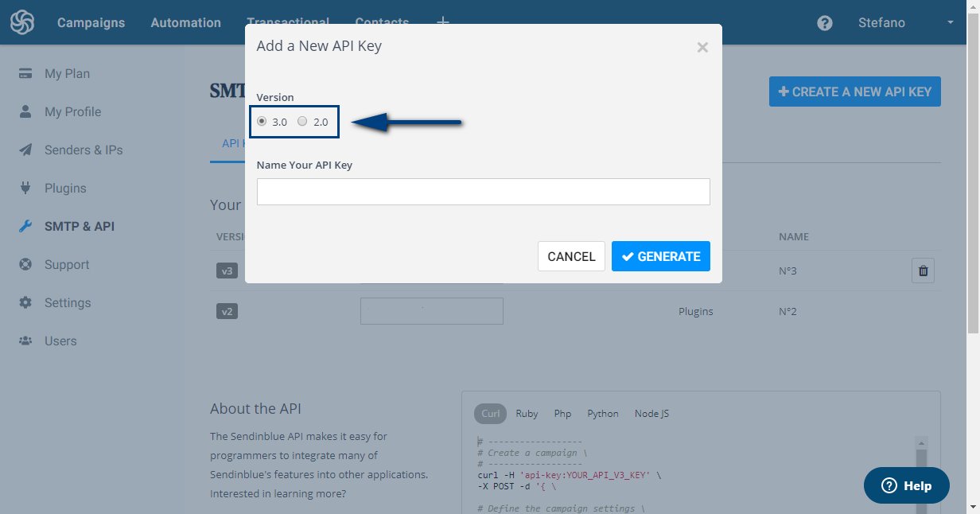Switch to the Python code tab
Viewport: 980px width, 514px height.
(x=602, y=413)
